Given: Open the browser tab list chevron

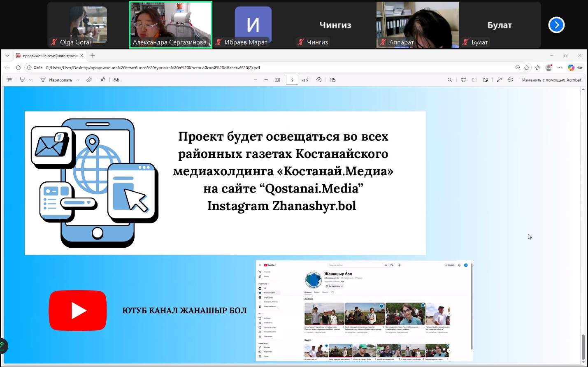Looking at the screenshot, I should pos(7,56).
